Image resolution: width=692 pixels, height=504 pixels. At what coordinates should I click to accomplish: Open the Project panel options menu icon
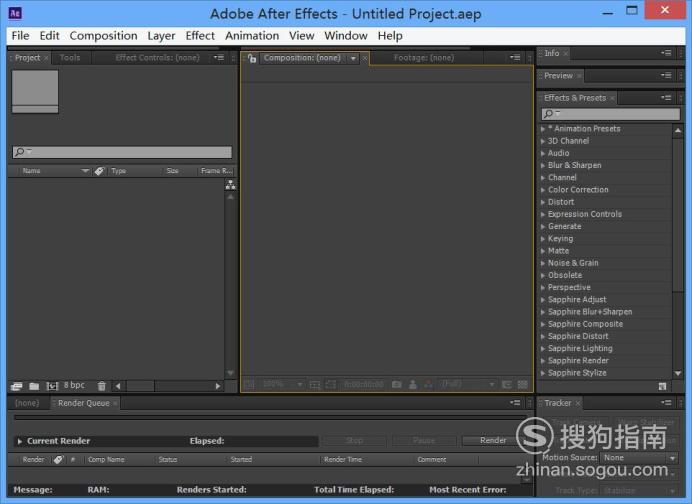pyautogui.click(x=219, y=57)
